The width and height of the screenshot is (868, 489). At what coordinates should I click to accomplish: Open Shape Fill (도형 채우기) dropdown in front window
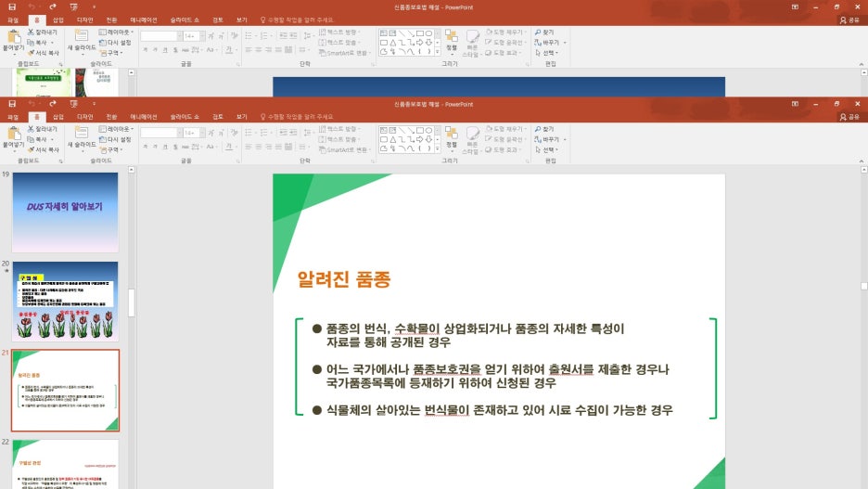(x=506, y=129)
